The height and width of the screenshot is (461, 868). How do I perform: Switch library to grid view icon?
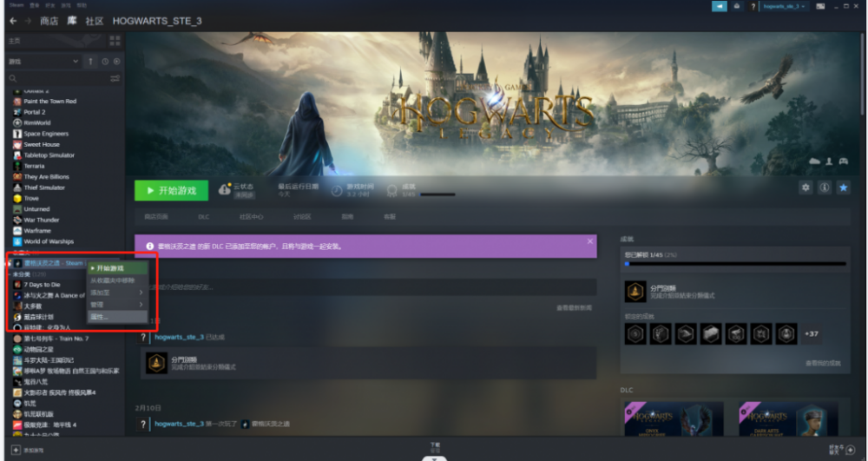tap(115, 41)
